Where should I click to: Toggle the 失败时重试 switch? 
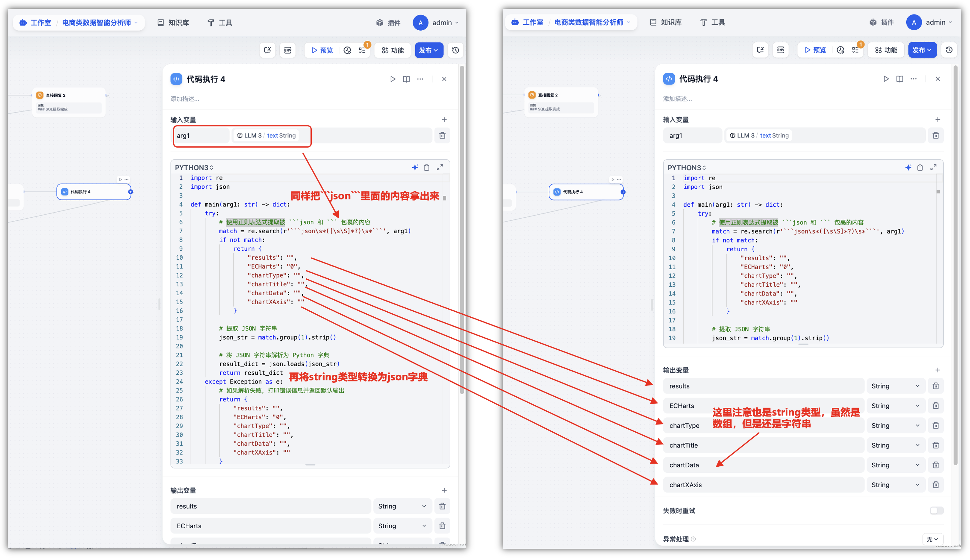[x=936, y=511]
